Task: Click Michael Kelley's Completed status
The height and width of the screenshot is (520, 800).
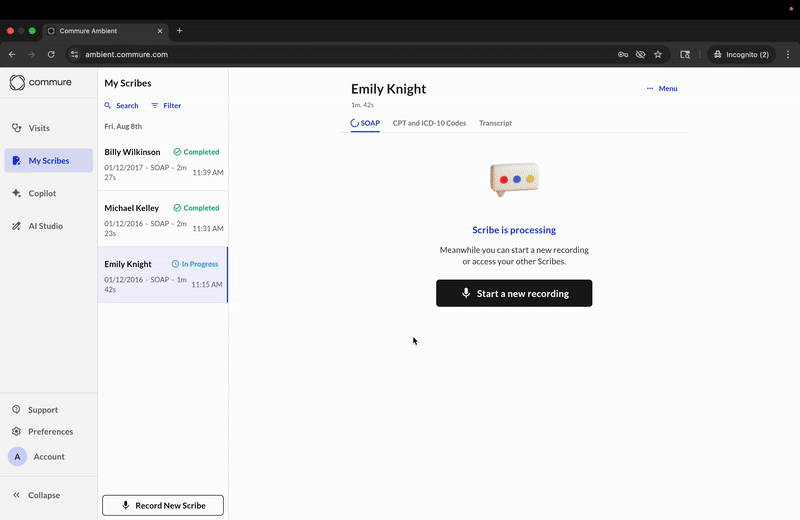Action: click(x=196, y=208)
